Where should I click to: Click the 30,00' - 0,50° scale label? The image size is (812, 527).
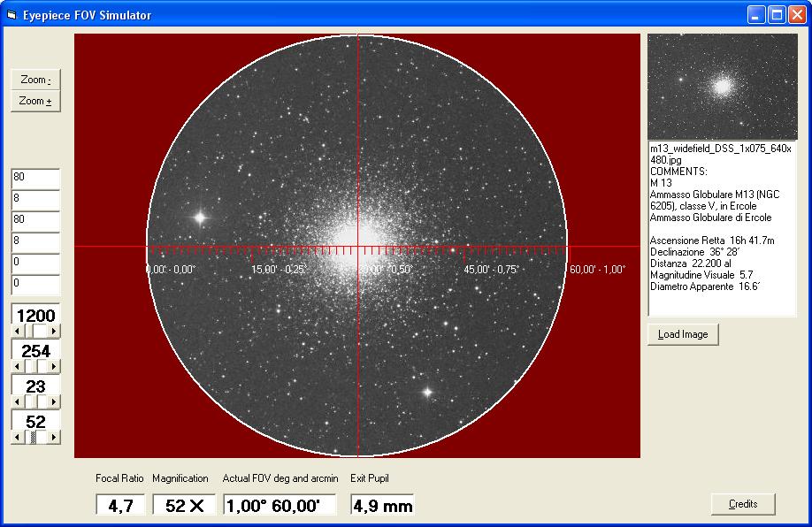tap(386, 270)
